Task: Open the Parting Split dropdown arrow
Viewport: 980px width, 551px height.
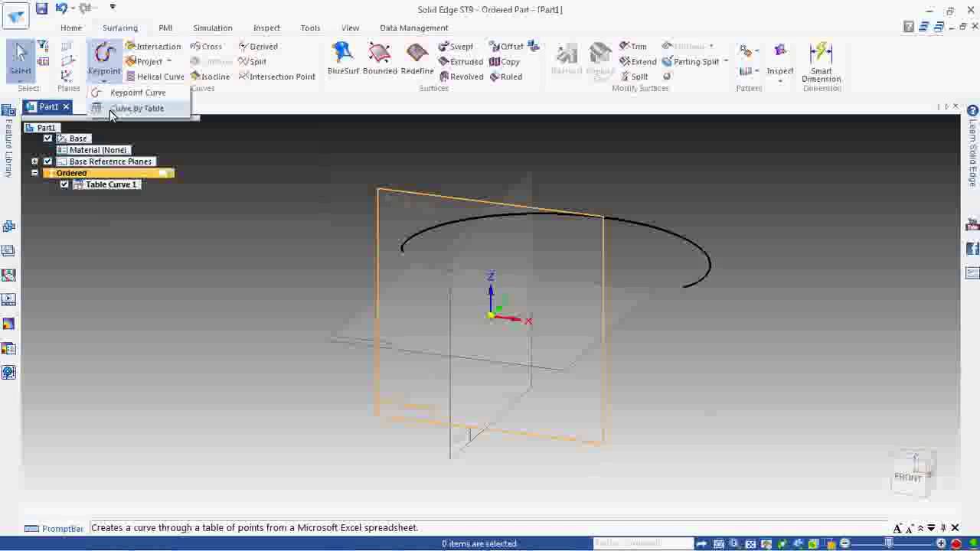Action: [726, 61]
